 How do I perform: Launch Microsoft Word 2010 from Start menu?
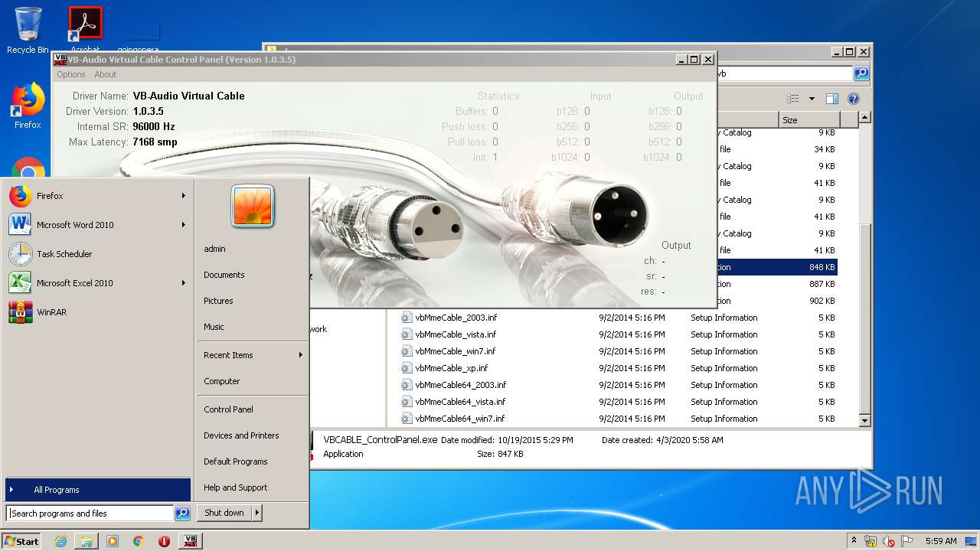(97, 225)
